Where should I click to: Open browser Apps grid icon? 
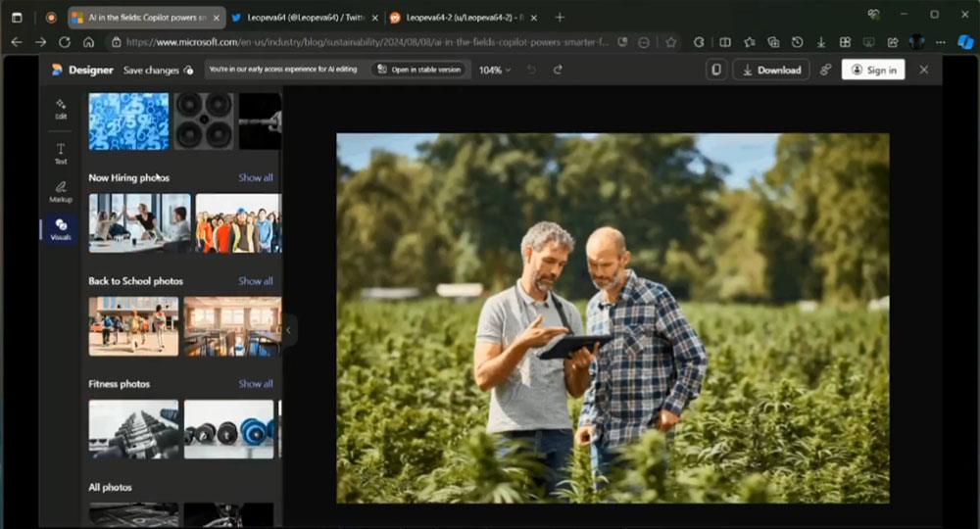tap(845, 42)
